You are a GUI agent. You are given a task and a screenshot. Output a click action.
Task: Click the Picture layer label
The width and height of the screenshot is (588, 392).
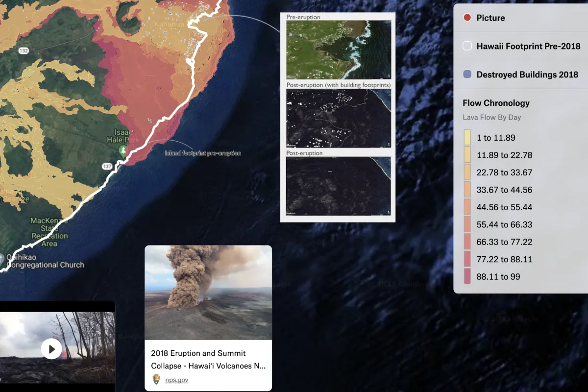point(490,18)
